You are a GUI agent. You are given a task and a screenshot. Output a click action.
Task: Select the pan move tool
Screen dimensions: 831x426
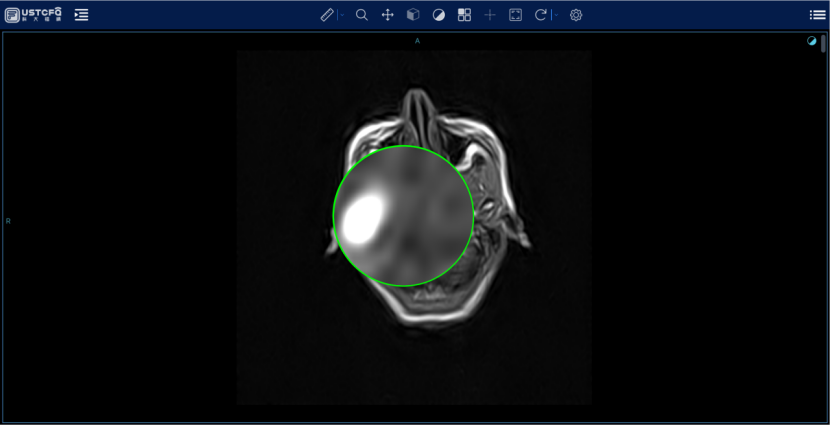tap(388, 15)
